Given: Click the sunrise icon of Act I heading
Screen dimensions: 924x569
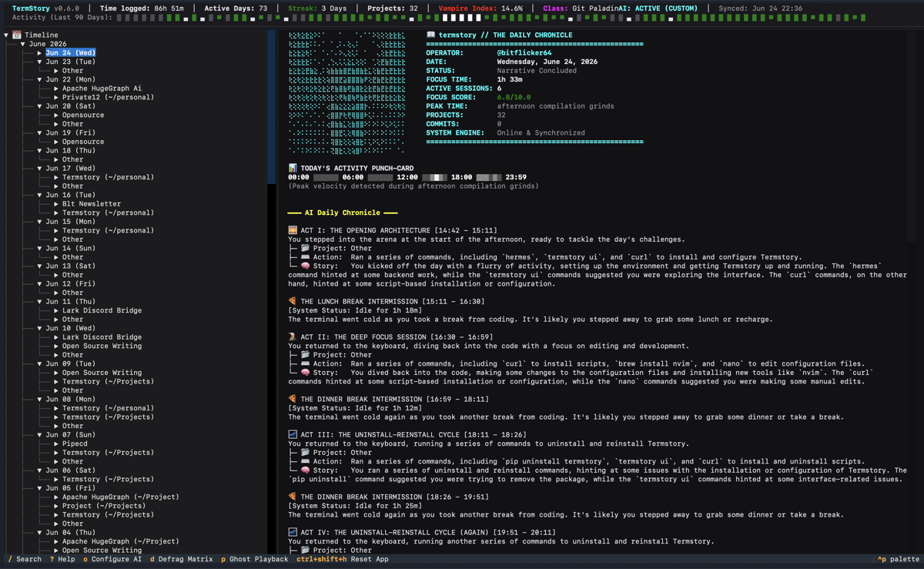Looking at the screenshot, I should pyautogui.click(x=293, y=230).
